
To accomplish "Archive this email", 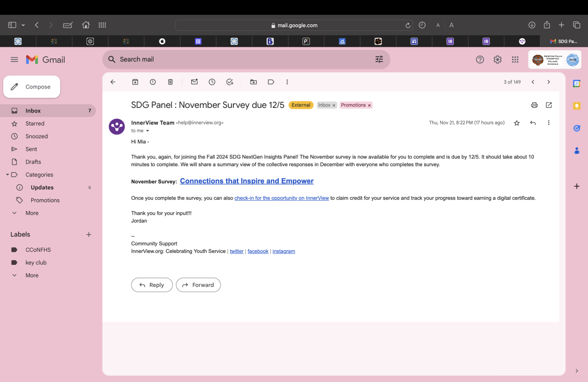I will (x=135, y=82).
